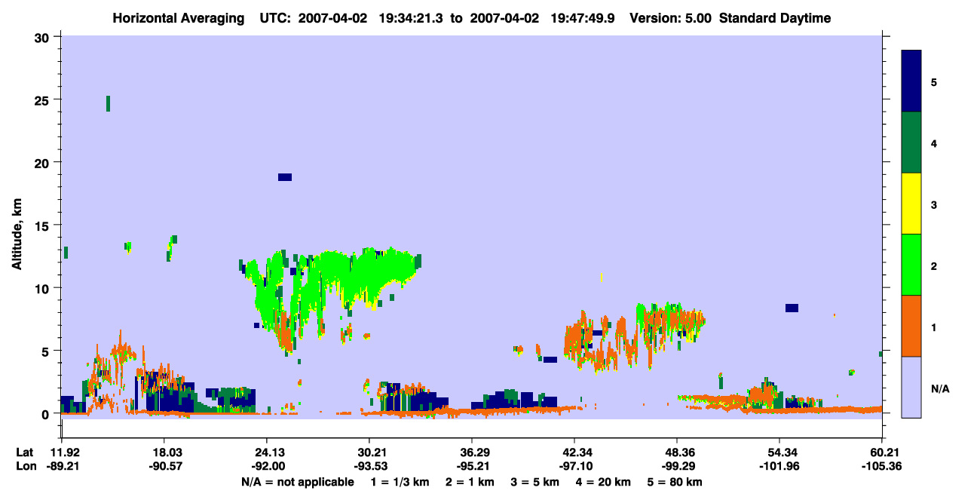Screen dimensions: 980x503
Task: Click the altitude tick label '25'
Action: coord(44,100)
